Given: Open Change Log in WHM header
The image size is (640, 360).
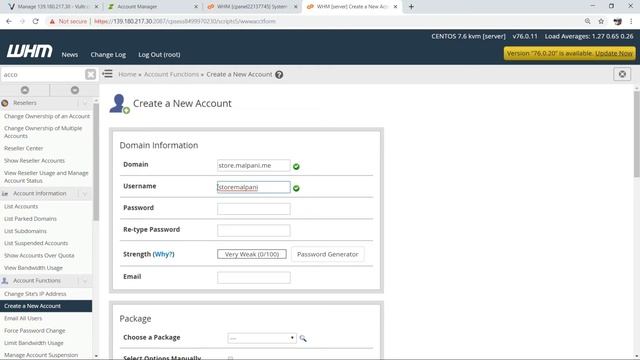Looking at the screenshot, I should point(108,54).
